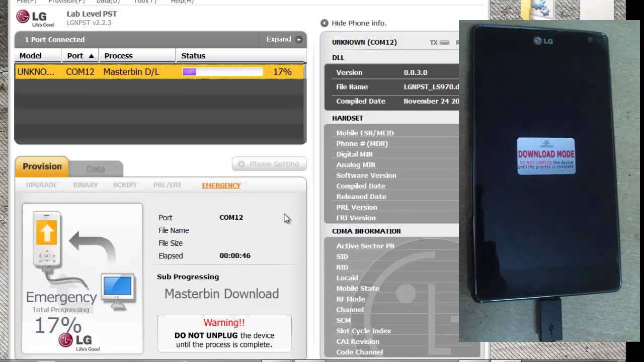
Task: Click the DOWNLOAD MODE sticker on the phone photo
Action: click(546, 156)
